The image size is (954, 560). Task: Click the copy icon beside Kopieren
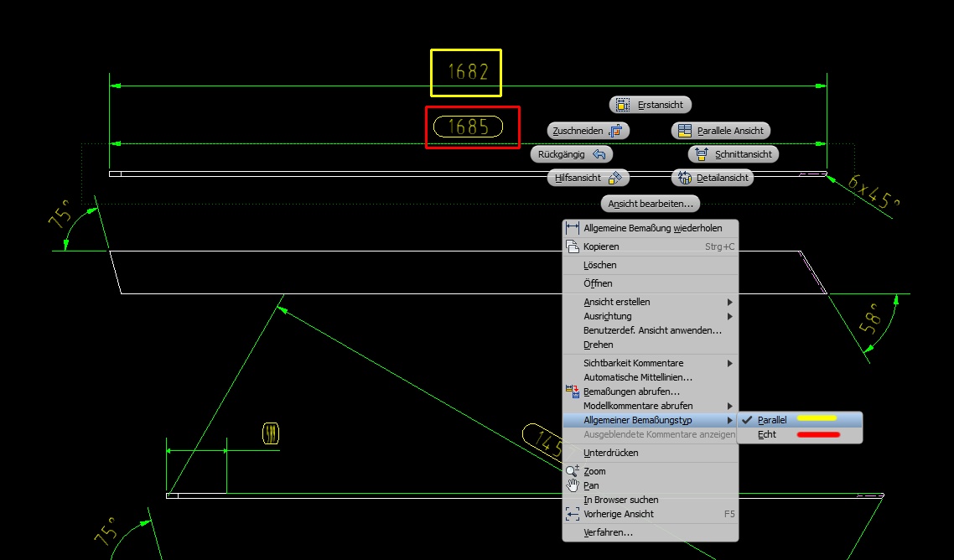coord(573,246)
